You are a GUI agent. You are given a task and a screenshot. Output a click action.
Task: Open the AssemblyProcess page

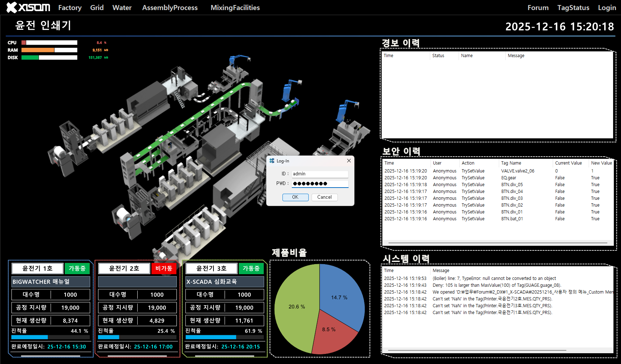[x=170, y=8]
